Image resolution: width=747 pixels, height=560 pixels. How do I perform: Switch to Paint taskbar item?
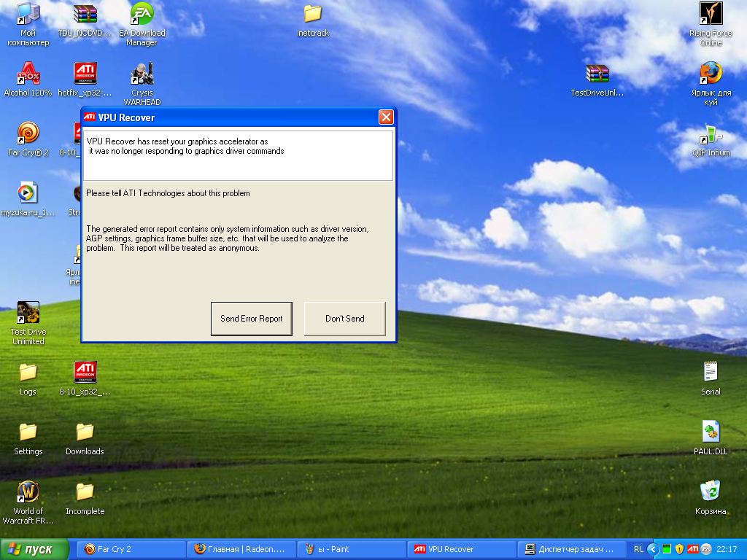tap(350, 549)
